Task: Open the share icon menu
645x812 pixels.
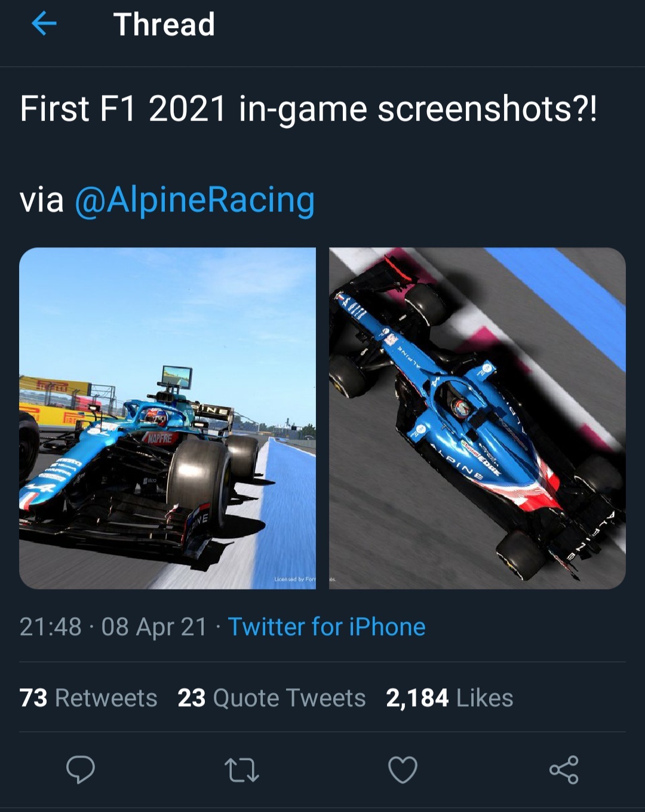Action: 564,770
